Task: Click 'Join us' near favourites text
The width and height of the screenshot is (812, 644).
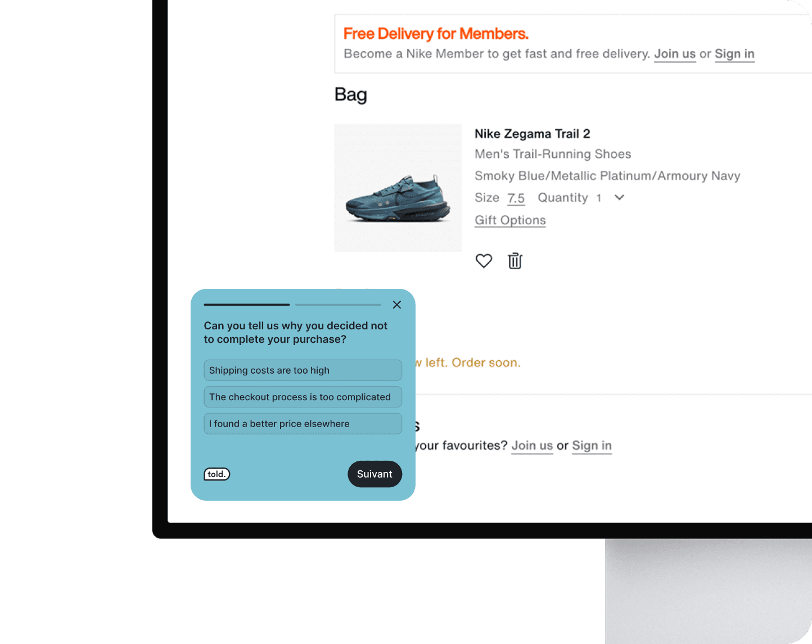Action: [x=532, y=446]
